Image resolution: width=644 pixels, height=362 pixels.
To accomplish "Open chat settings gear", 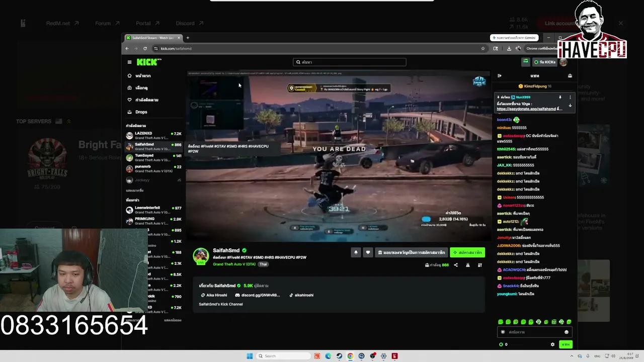I will click(552, 344).
